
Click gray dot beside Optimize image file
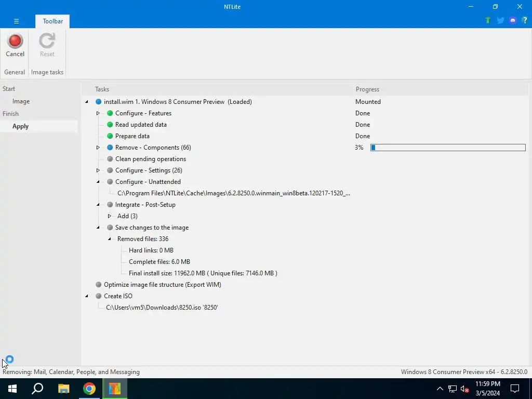[x=98, y=285]
